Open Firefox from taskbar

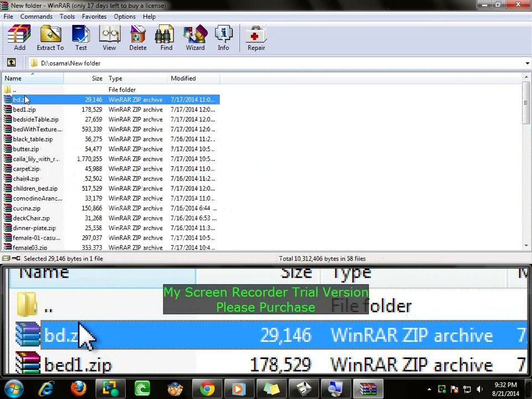(78, 389)
